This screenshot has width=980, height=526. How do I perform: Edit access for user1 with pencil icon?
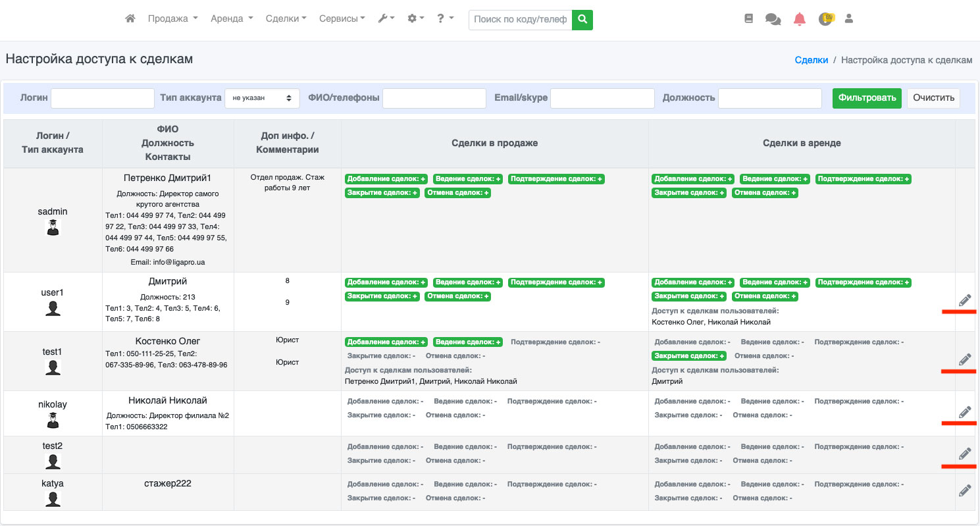click(x=965, y=300)
